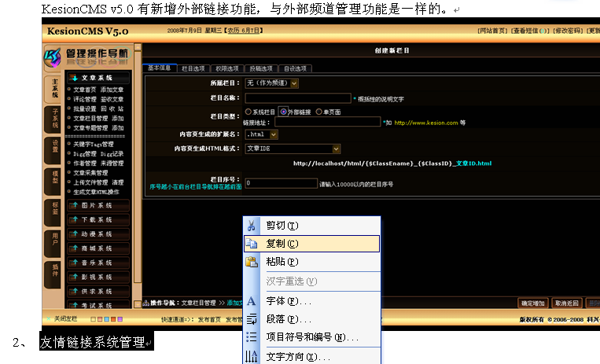
Task: Select the 单页面 radio button
Action: [318, 112]
